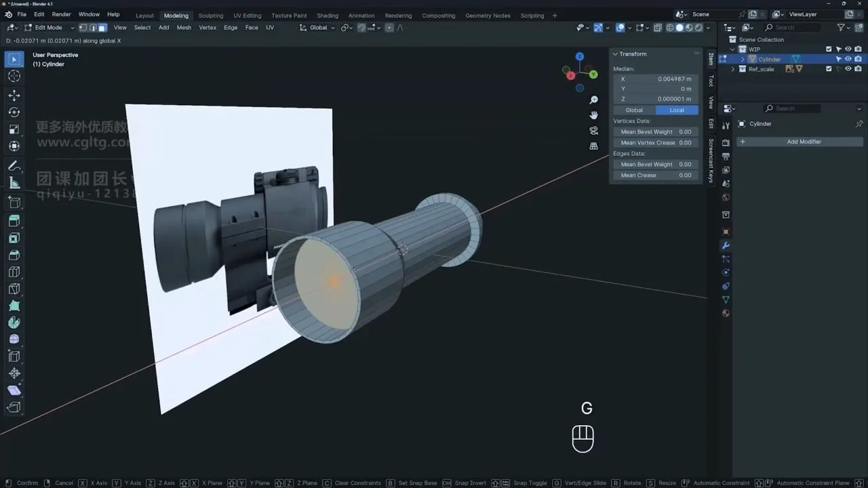Open the Mesh menu in viewport header
Viewport: 868px width, 488px height.
point(184,28)
